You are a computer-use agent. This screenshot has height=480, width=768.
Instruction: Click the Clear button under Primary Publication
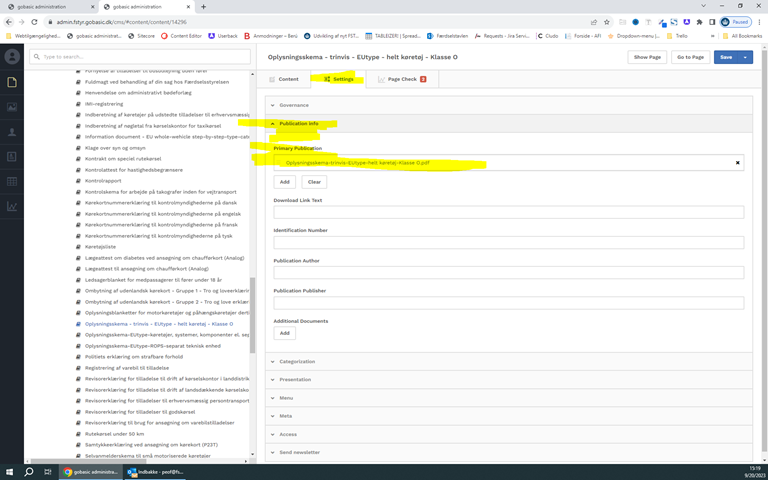pos(313,182)
